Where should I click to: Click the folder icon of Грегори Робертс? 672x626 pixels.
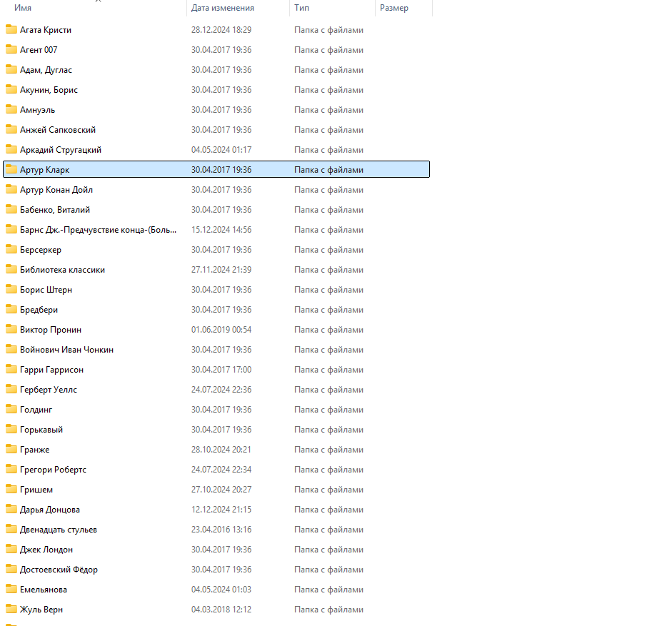pyautogui.click(x=11, y=469)
